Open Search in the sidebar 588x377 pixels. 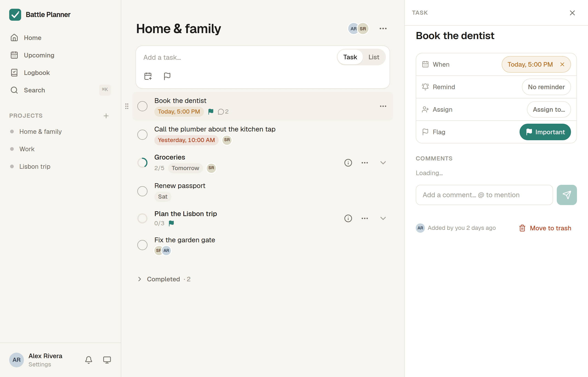coord(60,90)
